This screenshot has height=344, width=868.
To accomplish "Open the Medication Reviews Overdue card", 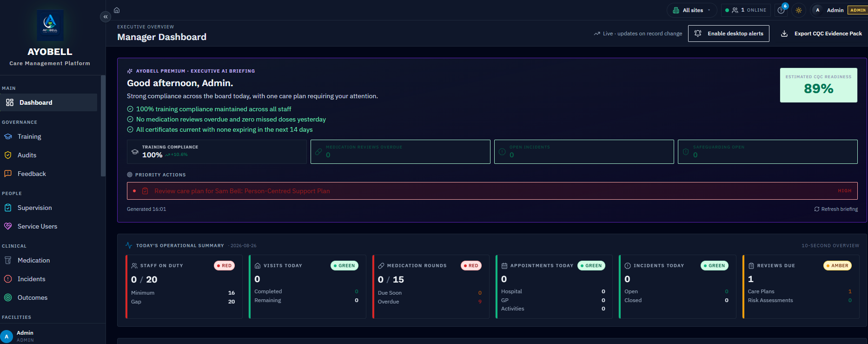I will point(400,152).
